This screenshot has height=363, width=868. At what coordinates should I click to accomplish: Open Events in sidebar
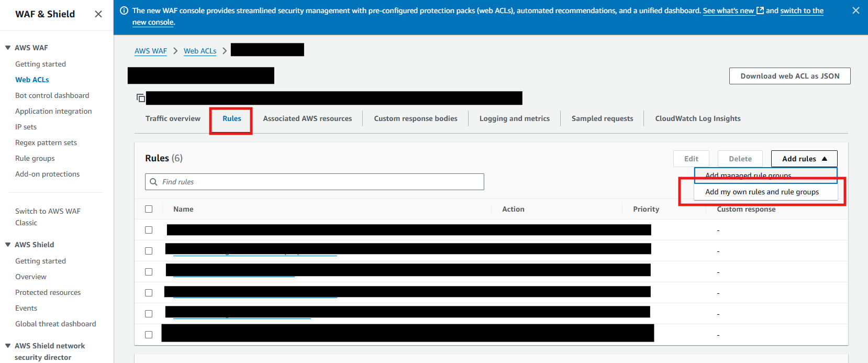coord(26,308)
